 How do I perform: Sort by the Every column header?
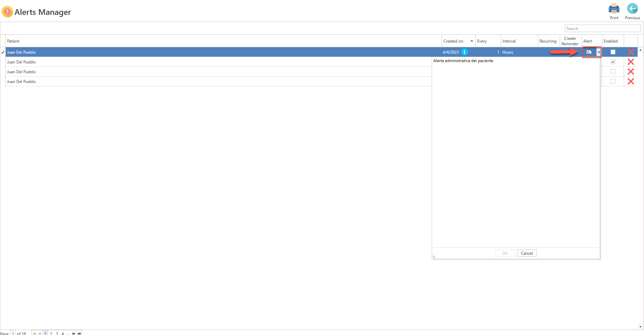click(488, 41)
